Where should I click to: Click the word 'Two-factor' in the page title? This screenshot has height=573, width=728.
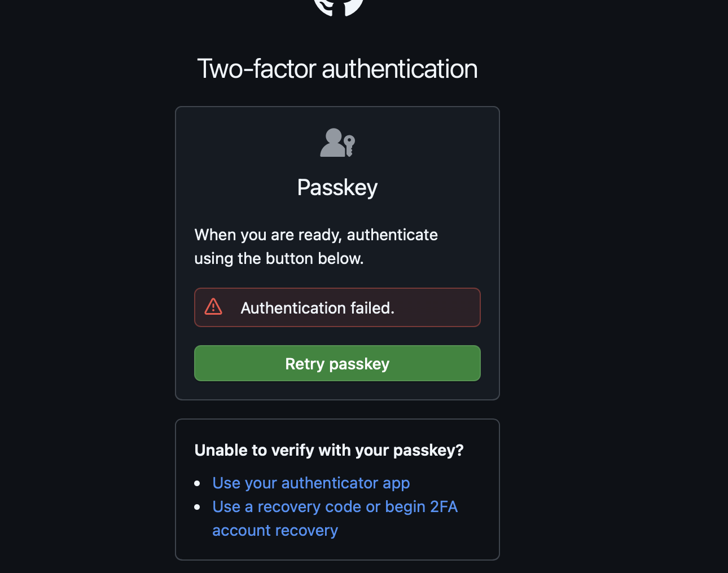256,69
